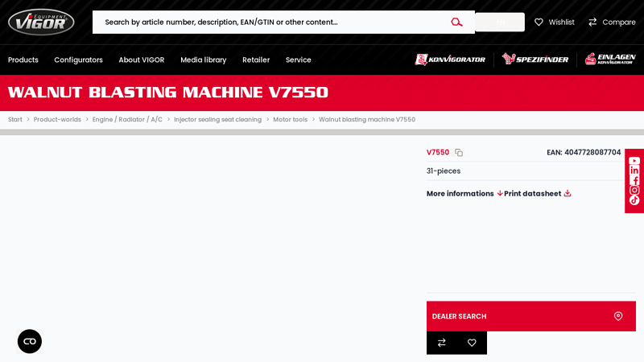Open the TikTok social icon
This screenshot has height=362, width=644.
coord(634,200)
